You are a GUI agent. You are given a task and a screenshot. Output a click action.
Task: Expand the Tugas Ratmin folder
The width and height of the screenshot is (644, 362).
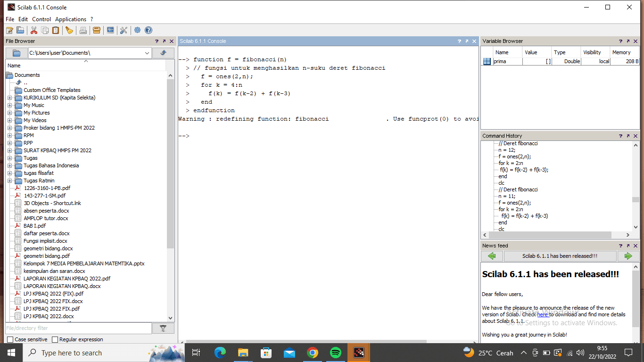click(x=9, y=181)
